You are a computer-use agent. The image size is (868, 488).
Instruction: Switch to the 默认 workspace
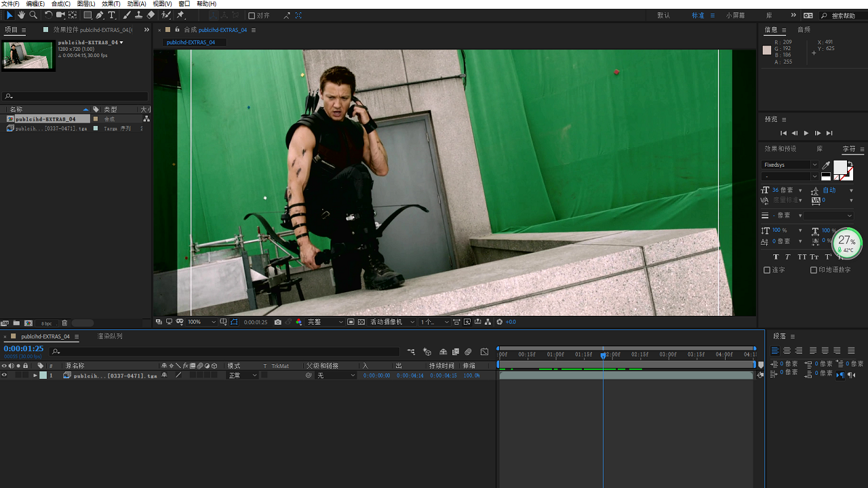663,15
